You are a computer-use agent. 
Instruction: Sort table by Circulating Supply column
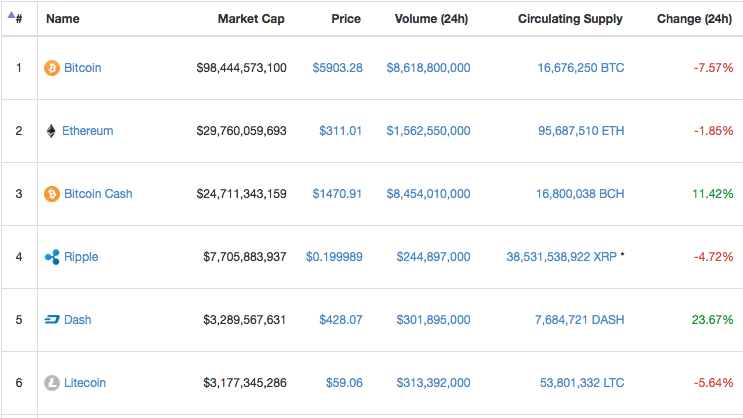pos(570,19)
